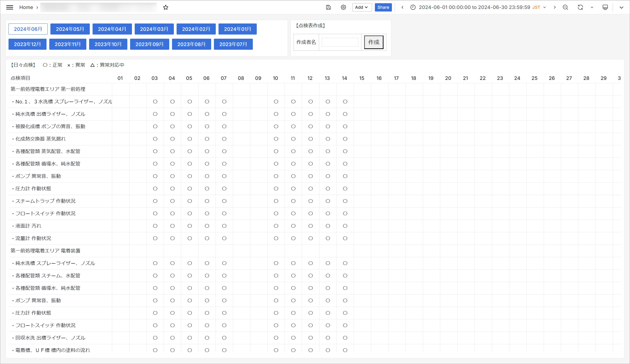Click the Share button

point(383,7)
